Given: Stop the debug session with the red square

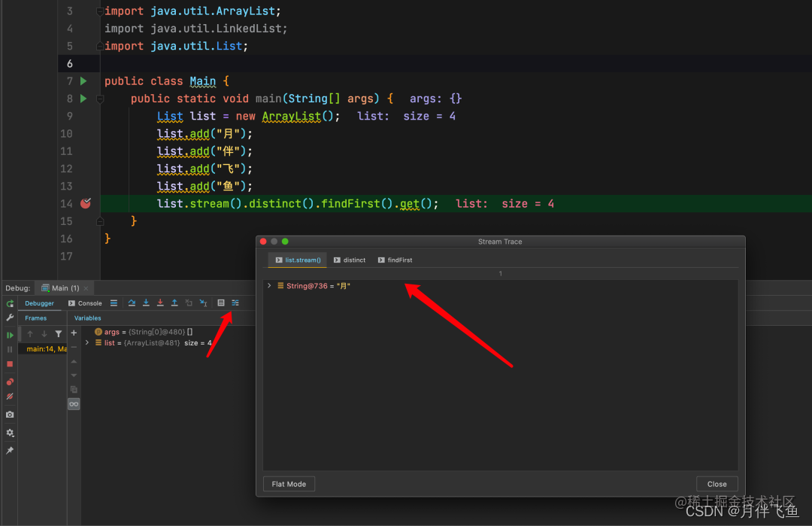Looking at the screenshot, I should tap(10, 363).
